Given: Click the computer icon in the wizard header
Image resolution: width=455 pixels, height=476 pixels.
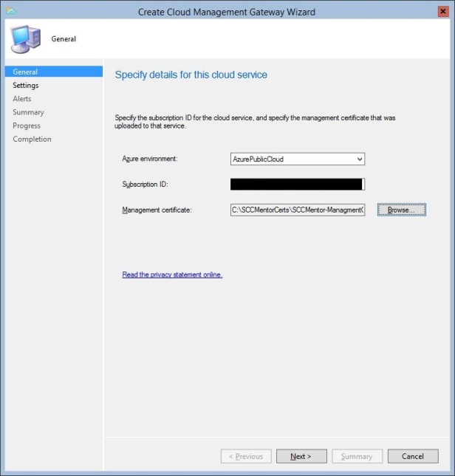Looking at the screenshot, I should coord(26,39).
